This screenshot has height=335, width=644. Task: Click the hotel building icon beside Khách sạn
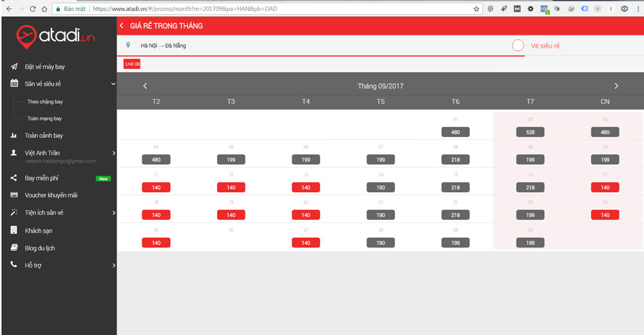coord(14,231)
